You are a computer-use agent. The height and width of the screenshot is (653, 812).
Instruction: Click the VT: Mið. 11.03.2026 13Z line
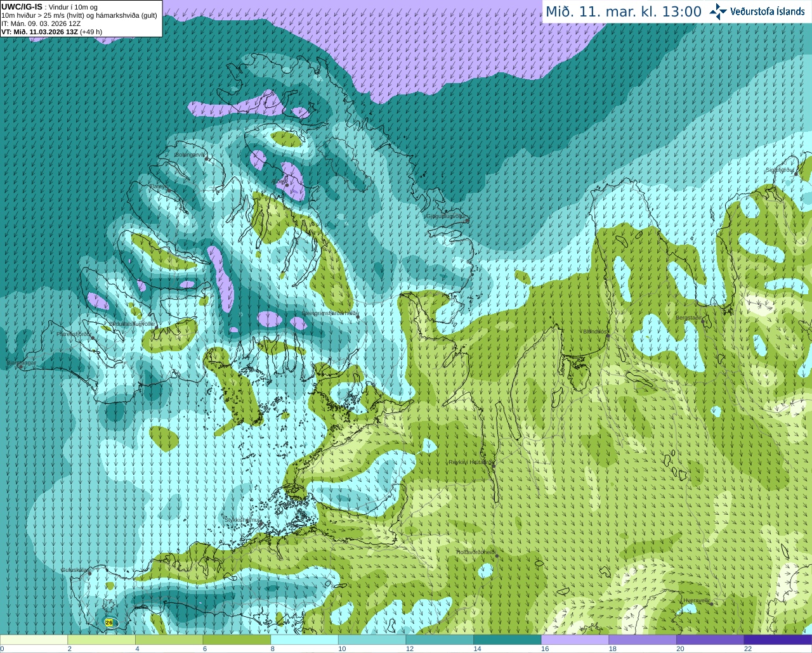point(51,32)
